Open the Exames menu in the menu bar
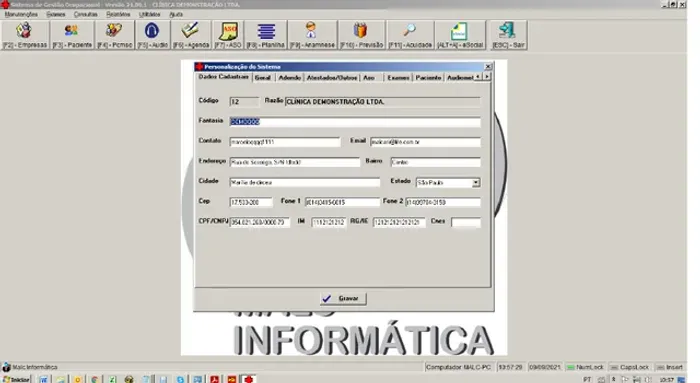The height and width of the screenshot is (383, 700). (x=55, y=14)
